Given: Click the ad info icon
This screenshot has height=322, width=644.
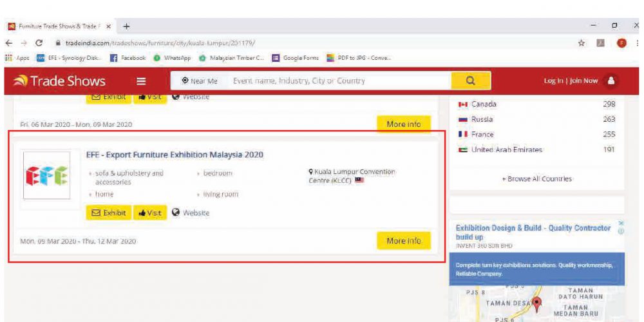Looking at the screenshot, I should coord(621,231).
